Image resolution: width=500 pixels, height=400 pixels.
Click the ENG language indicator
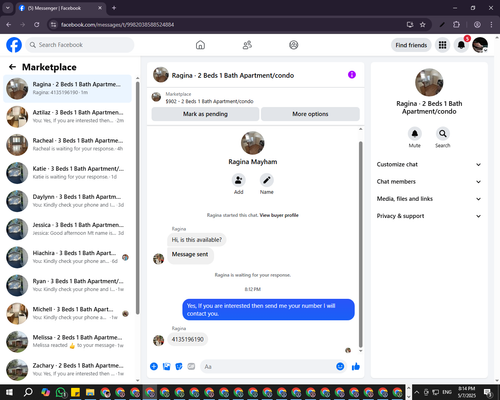(x=447, y=392)
